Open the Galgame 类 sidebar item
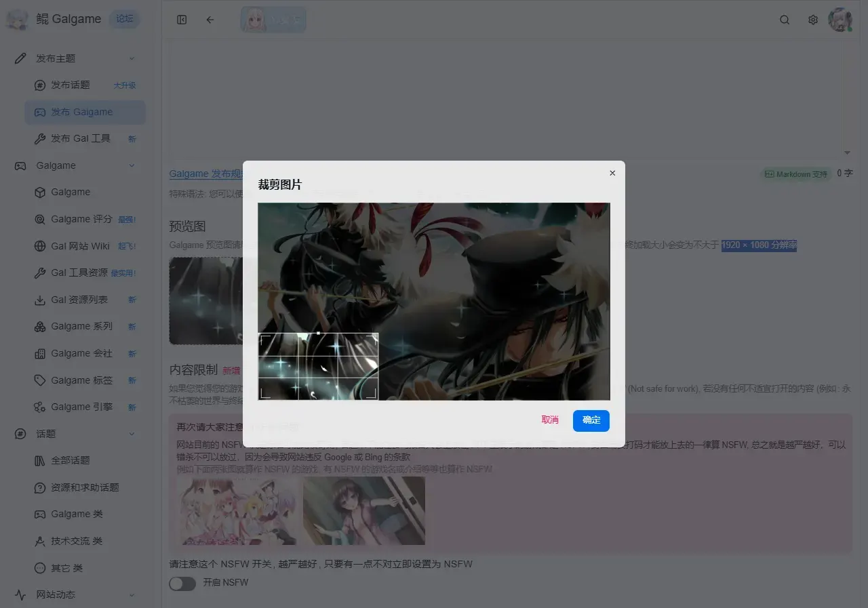The image size is (868, 608). click(x=85, y=514)
